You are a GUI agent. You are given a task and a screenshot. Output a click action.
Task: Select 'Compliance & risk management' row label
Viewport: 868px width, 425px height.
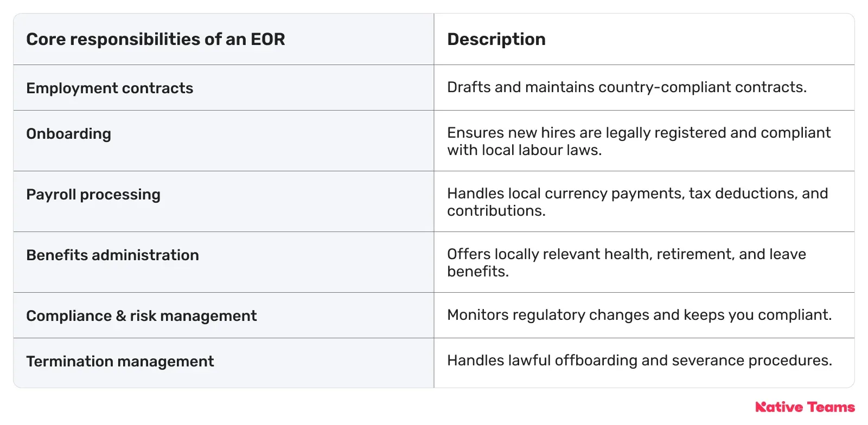142,315
